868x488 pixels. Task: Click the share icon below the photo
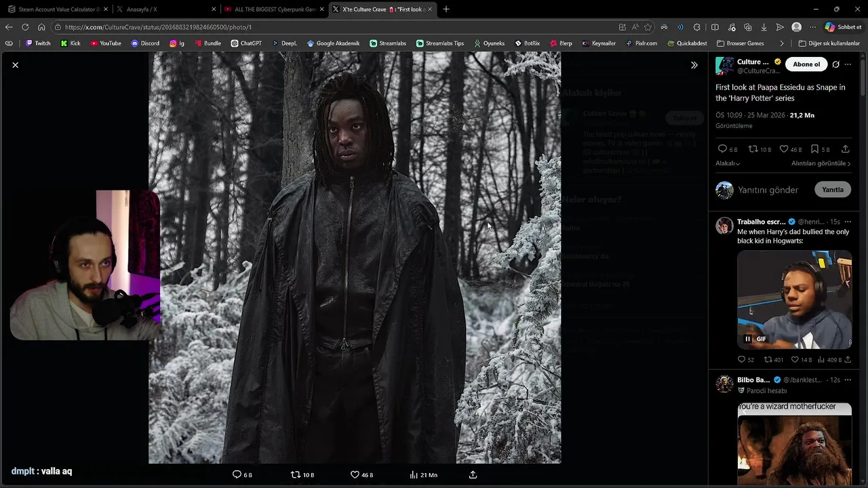(473, 474)
